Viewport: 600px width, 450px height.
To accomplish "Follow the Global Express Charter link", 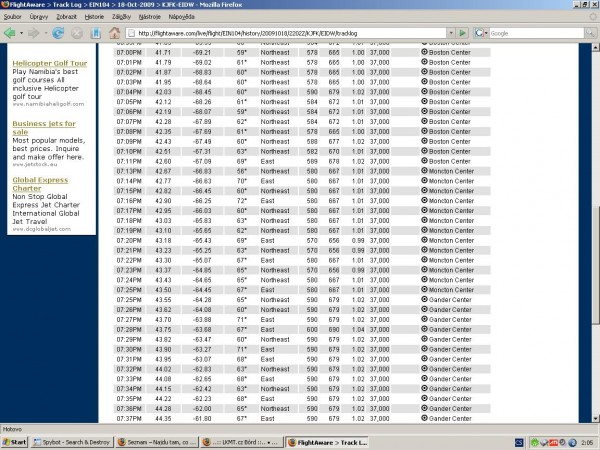I will click(x=40, y=184).
